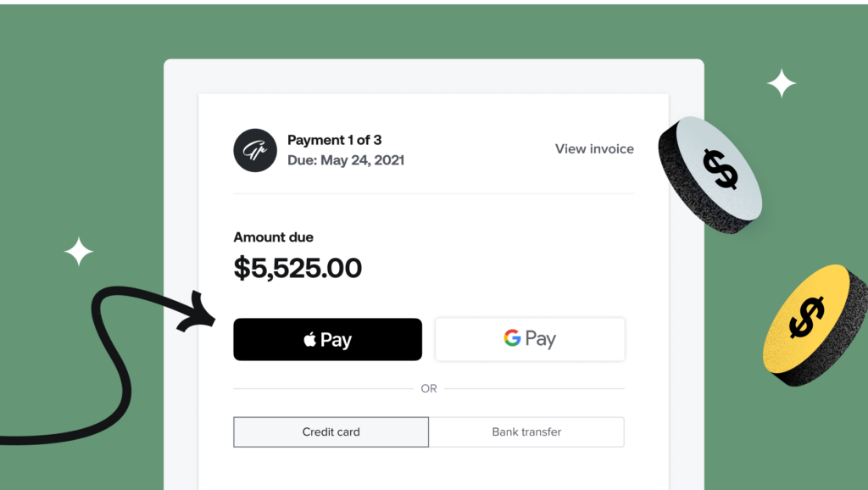Click the $5,525.00 amount due figure
The height and width of the screenshot is (490, 868).
[298, 268]
